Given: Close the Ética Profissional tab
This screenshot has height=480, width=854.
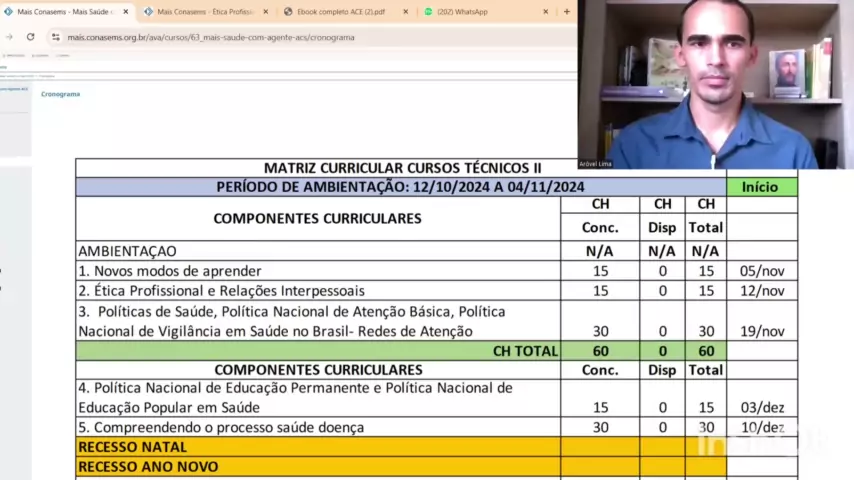Looking at the screenshot, I should [266, 12].
